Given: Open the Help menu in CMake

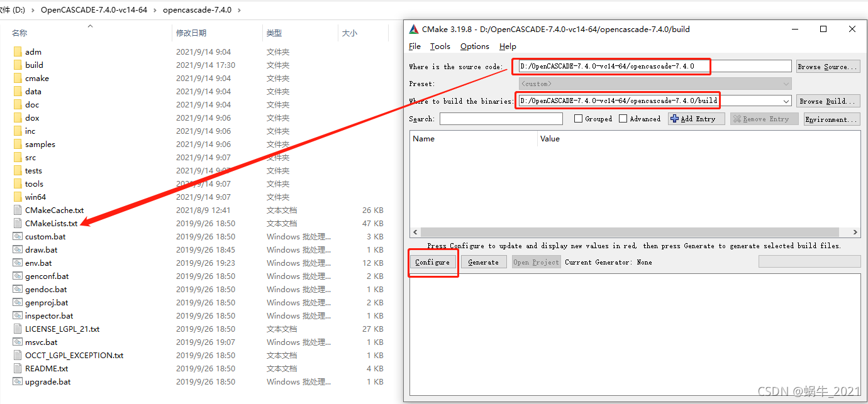Looking at the screenshot, I should tap(508, 46).
